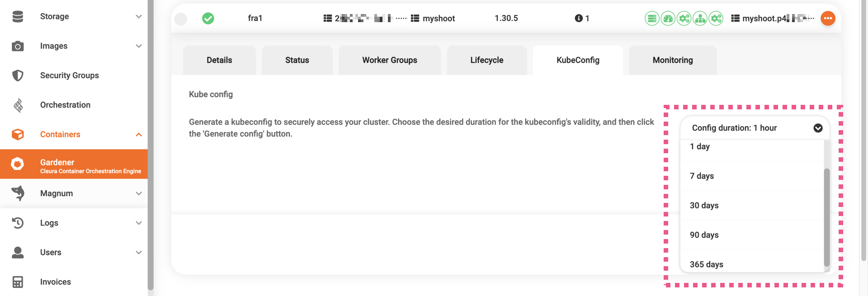Select the green nodes status icon on cluster row
Screen dimensions: 868x296
pyautogui.click(x=651, y=19)
